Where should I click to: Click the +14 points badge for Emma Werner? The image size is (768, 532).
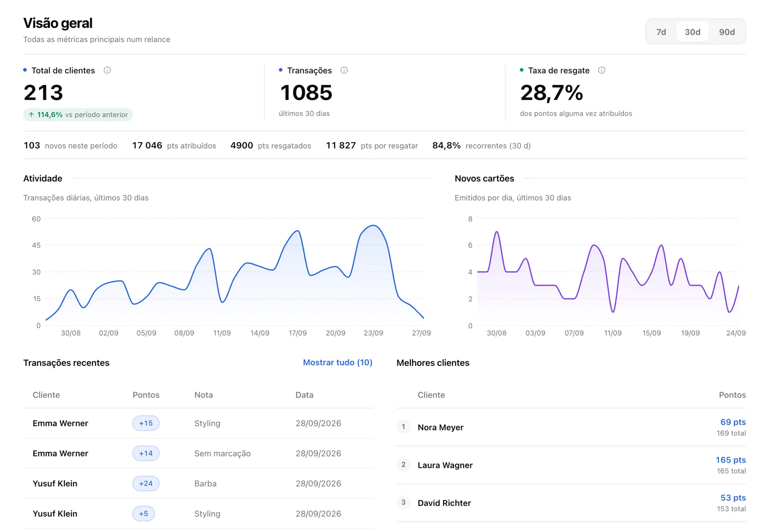[x=146, y=453]
